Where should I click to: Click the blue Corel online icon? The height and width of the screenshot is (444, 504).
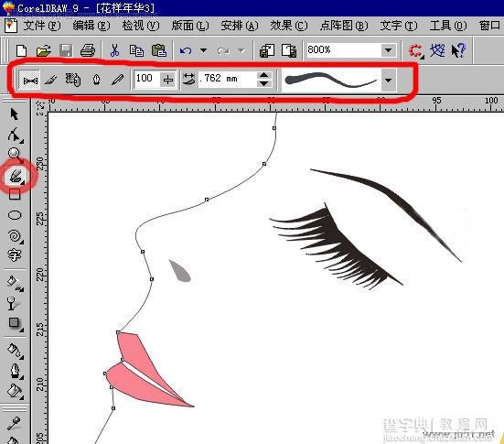click(437, 50)
